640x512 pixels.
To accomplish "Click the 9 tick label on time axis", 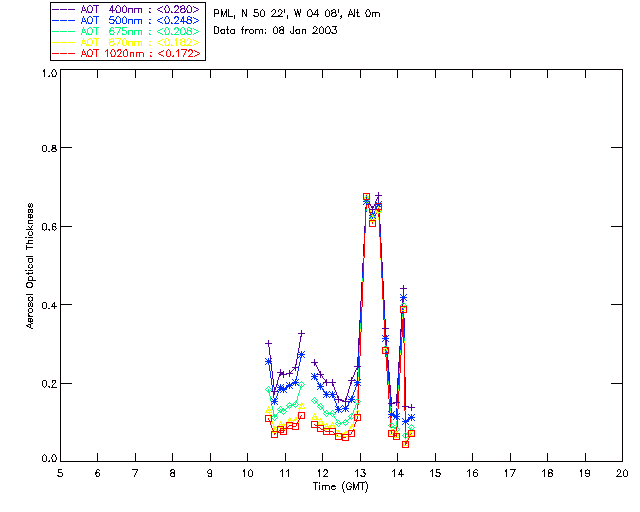I will tap(210, 473).
